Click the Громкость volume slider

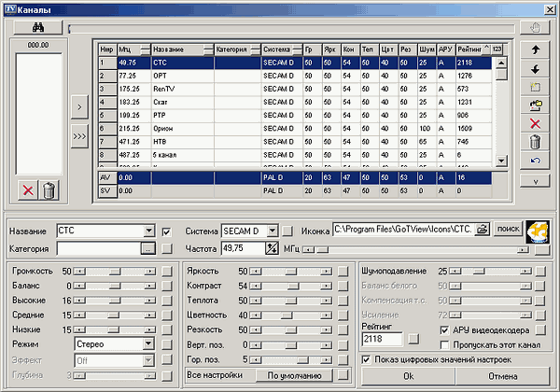pos(115,271)
